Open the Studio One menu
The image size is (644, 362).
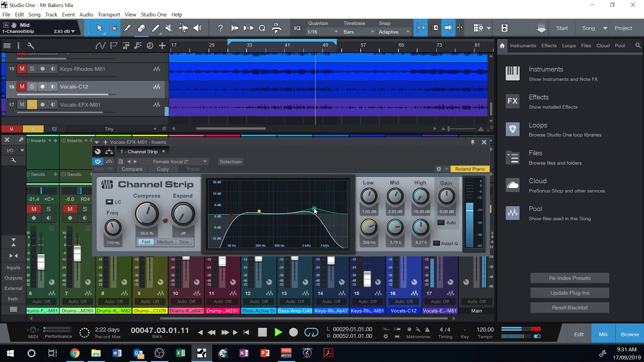coord(153,15)
